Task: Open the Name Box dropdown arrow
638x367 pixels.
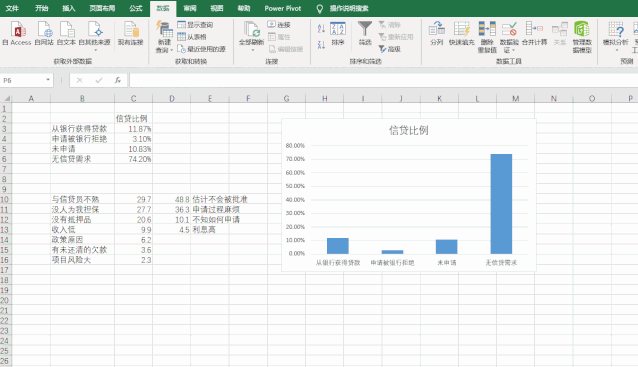Action: (x=48, y=80)
